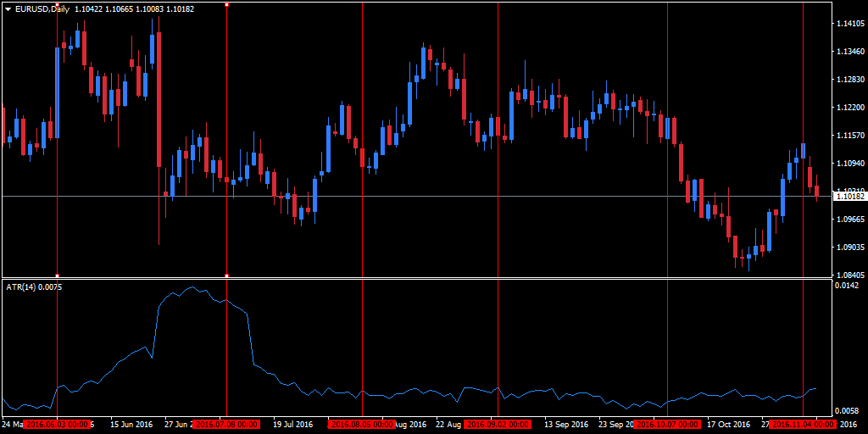Select the bottom anchor of the 2016.06.03 line
Viewport: 868px width, 434px height.
[x=57, y=275]
